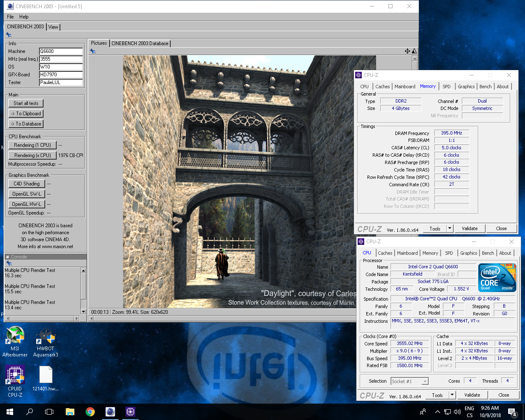Viewport: 525px width, 420px height.
Task: Click the OS field showing W10
Action: click(x=61, y=67)
